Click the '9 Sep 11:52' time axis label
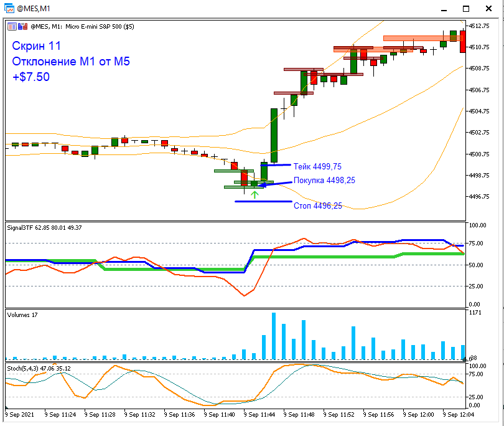The width and height of the screenshot is (504, 426). click(x=338, y=414)
